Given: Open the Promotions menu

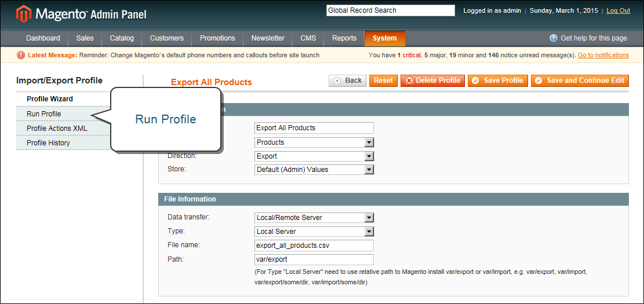Looking at the screenshot, I should pos(218,38).
